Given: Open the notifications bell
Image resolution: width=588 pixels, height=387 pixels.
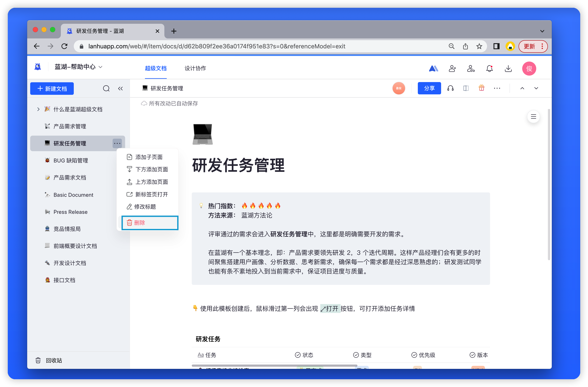Looking at the screenshot, I should click(489, 68).
